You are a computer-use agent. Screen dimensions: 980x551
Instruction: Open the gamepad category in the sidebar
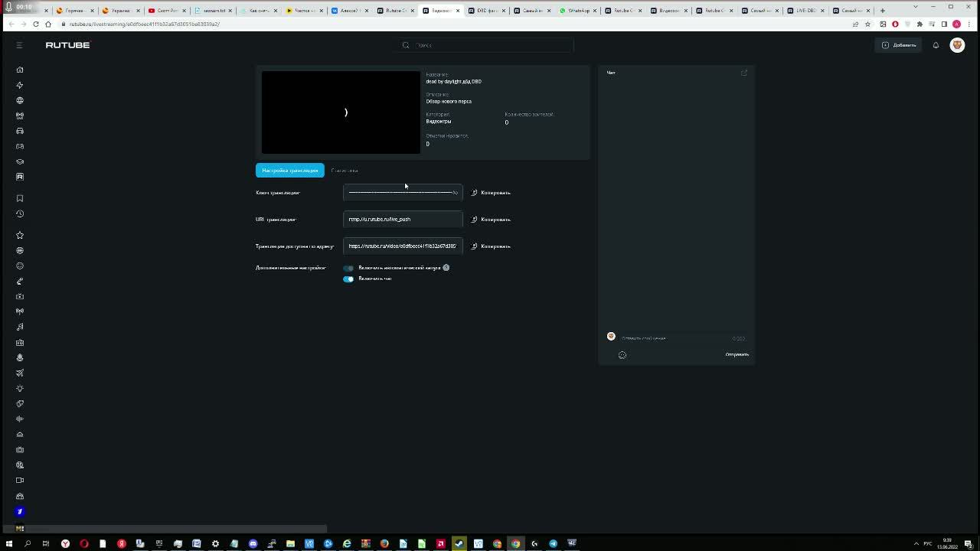point(20,146)
